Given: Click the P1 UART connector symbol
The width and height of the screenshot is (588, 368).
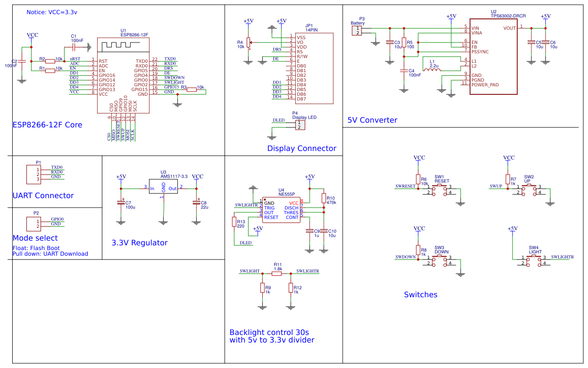Looking at the screenshot, I should click(x=34, y=174).
